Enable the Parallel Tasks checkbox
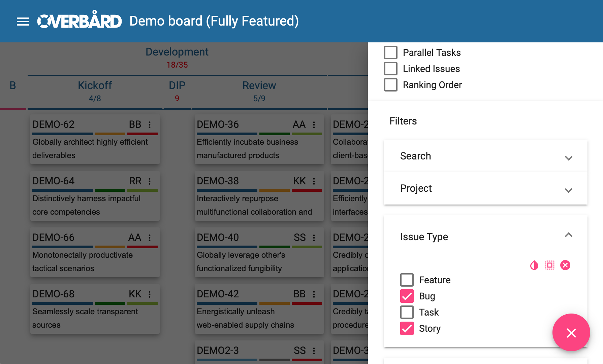The width and height of the screenshot is (603, 364). [391, 53]
